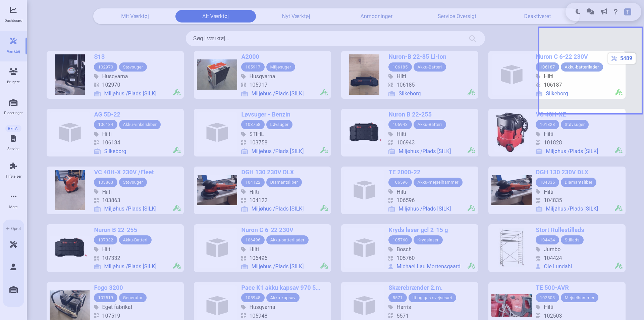Open the user profile T avatar
The height and width of the screenshot is (320, 644).
628,12
